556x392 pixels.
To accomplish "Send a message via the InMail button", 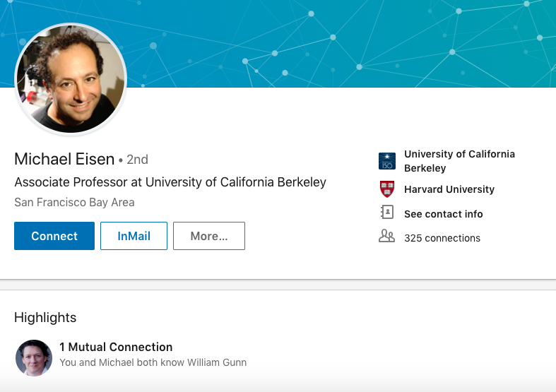I will tap(134, 236).
